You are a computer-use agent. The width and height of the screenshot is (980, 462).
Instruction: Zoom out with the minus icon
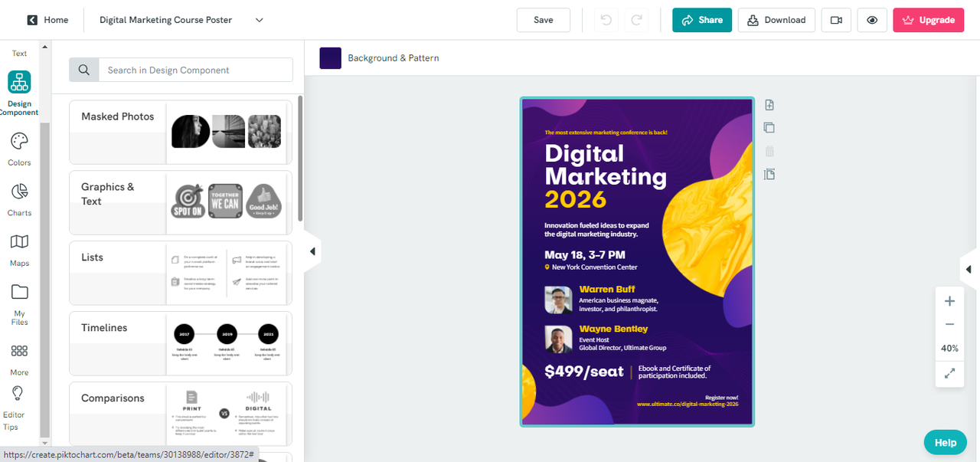(x=949, y=324)
